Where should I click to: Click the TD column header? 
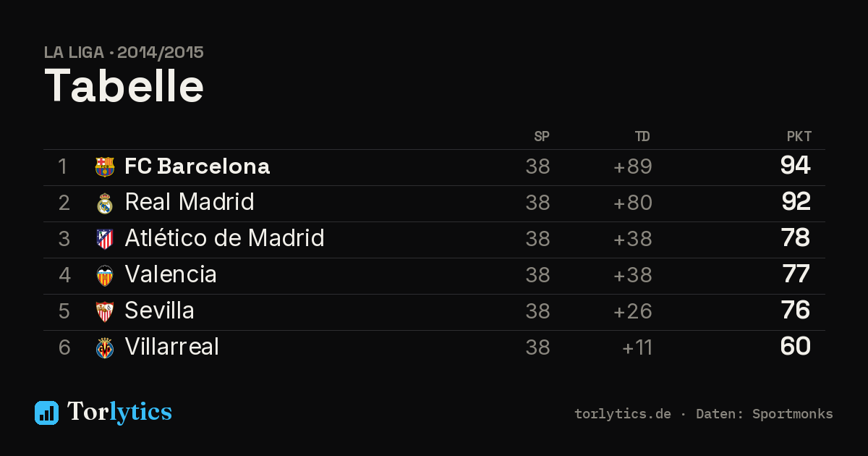(x=642, y=137)
